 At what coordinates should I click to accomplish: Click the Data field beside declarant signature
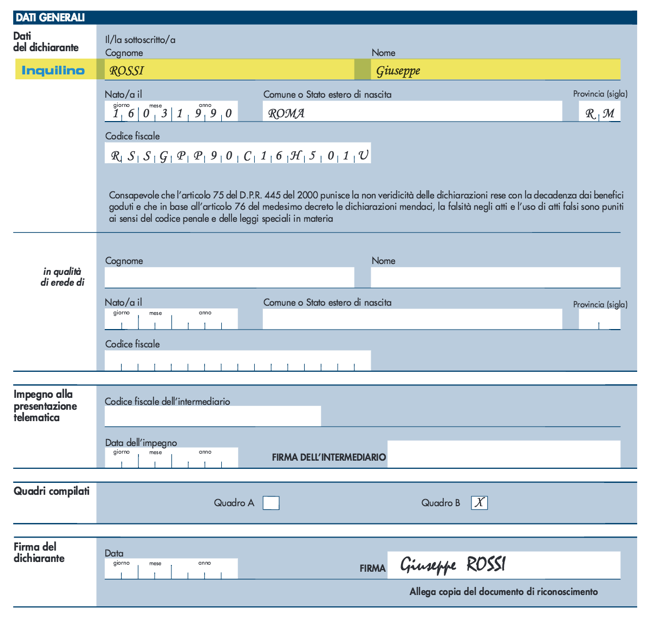[171, 569]
